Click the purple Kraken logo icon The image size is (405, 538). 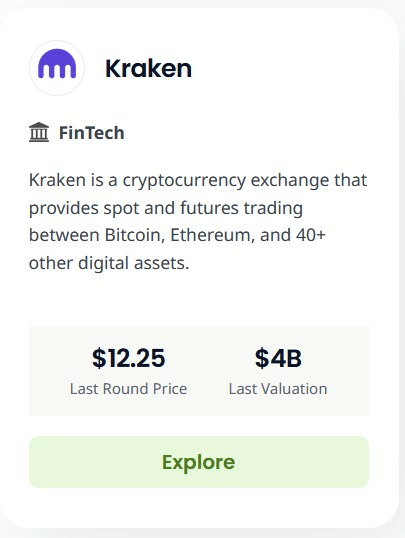pos(57,68)
